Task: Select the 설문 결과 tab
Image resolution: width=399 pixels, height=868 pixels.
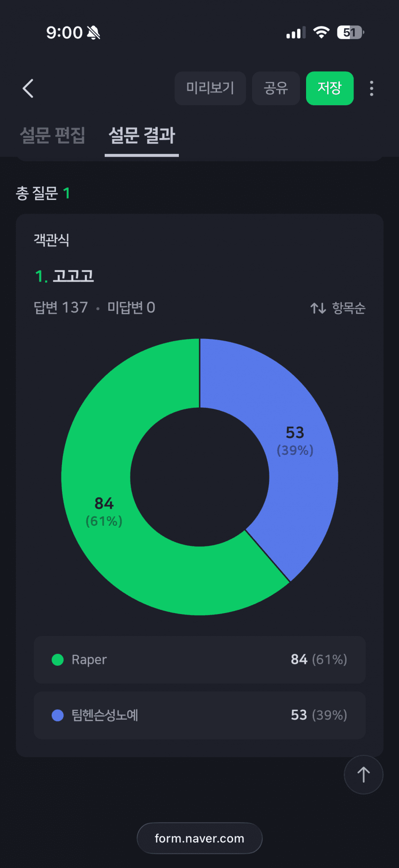Action: coord(142,135)
